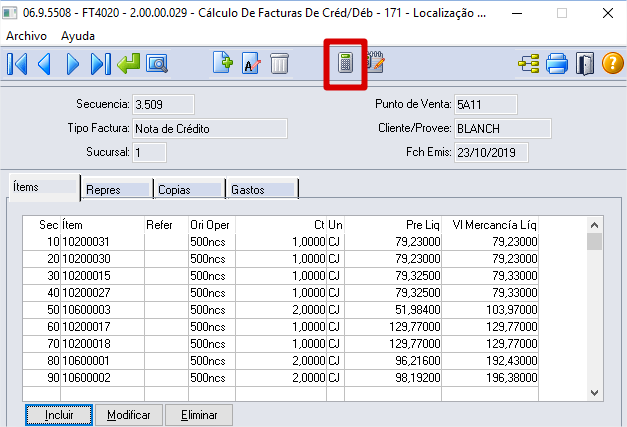Click the items grid scrollbar thumb

coord(595,241)
